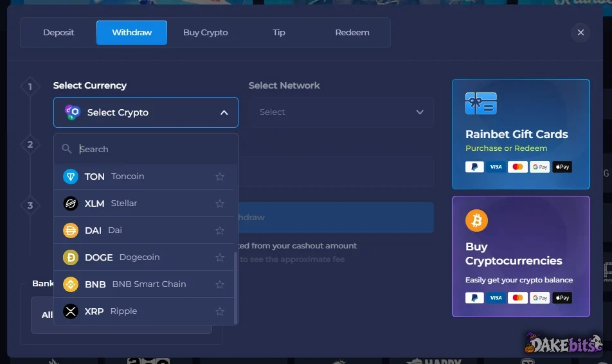The width and height of the screenshot is (612, 364).
Task: Close the wallet dialog
Action: 580,33
